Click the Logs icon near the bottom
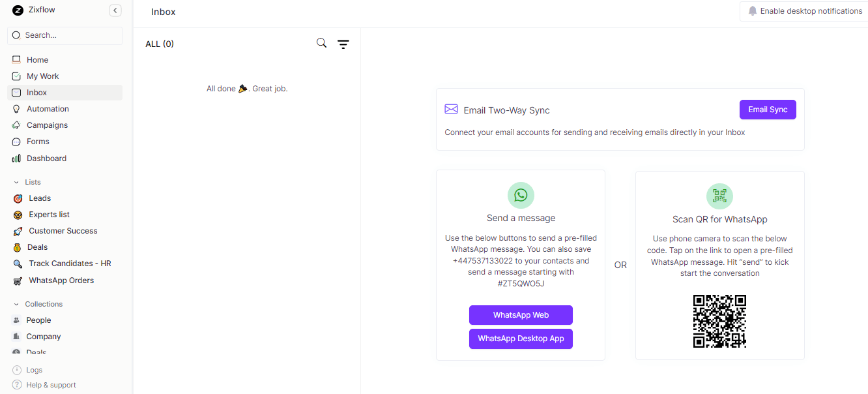This screenshot has height=394, width=868. point(16,370)
